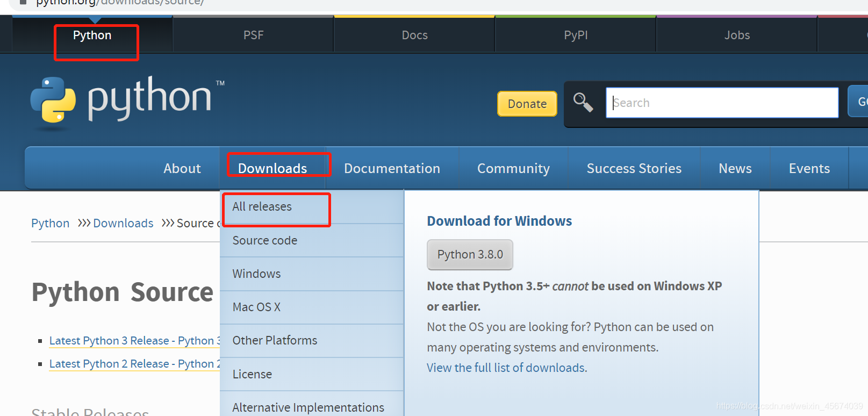Open the News navigation menu
Viewport: 868px width, 416px height.
pos(735,168)
